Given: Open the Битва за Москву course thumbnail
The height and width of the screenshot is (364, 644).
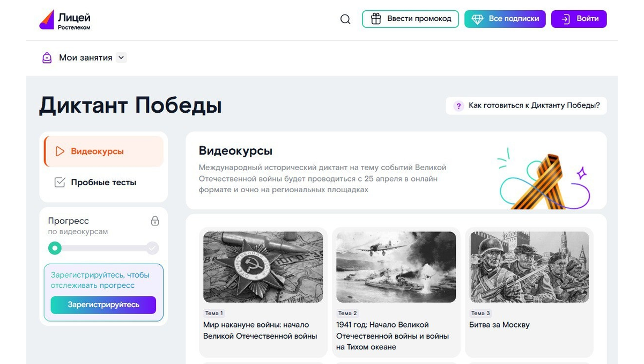Looking at the screenshot, I should (x=529, y=267).
